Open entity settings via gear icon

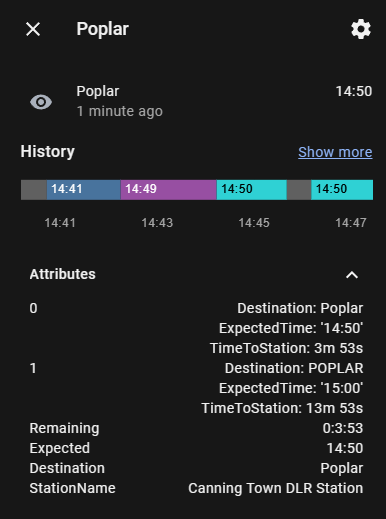tap(361, 29)
